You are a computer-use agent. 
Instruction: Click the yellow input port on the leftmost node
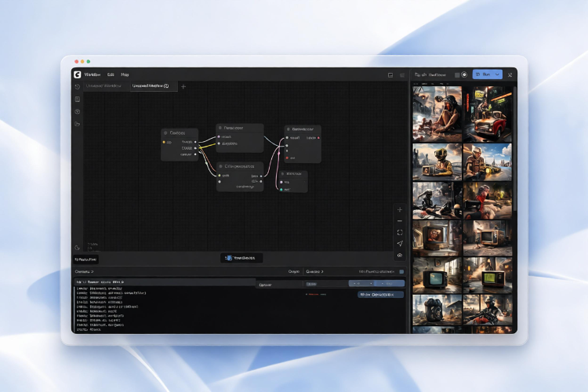tap(164, 142)
